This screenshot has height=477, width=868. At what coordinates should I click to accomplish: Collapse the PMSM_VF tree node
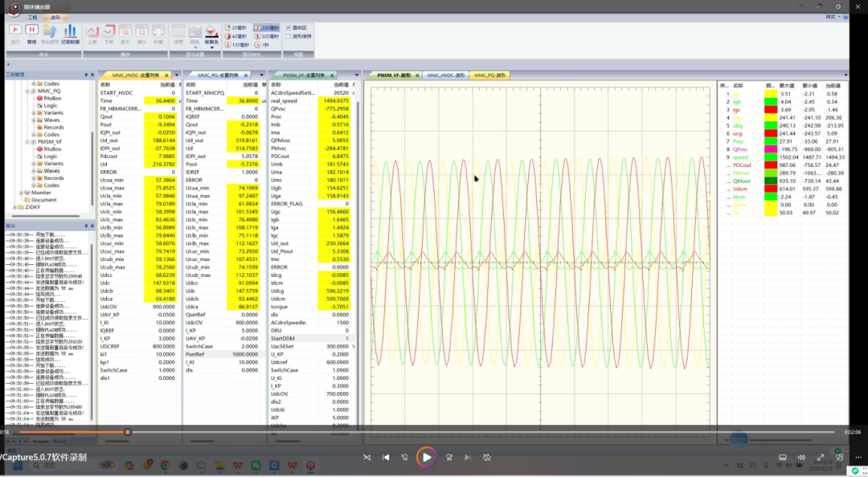click(x=29, y=141)
